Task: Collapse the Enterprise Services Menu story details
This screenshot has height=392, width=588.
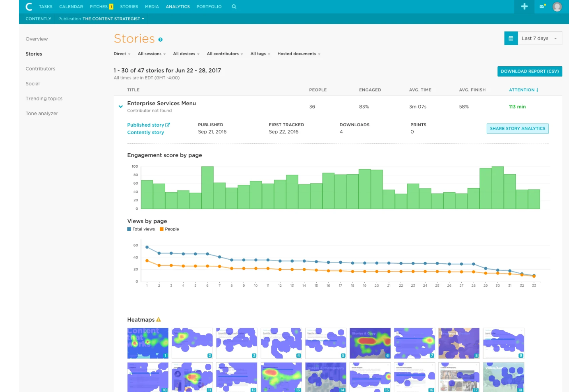Action: pyautogui.click(x=120, y=106)
